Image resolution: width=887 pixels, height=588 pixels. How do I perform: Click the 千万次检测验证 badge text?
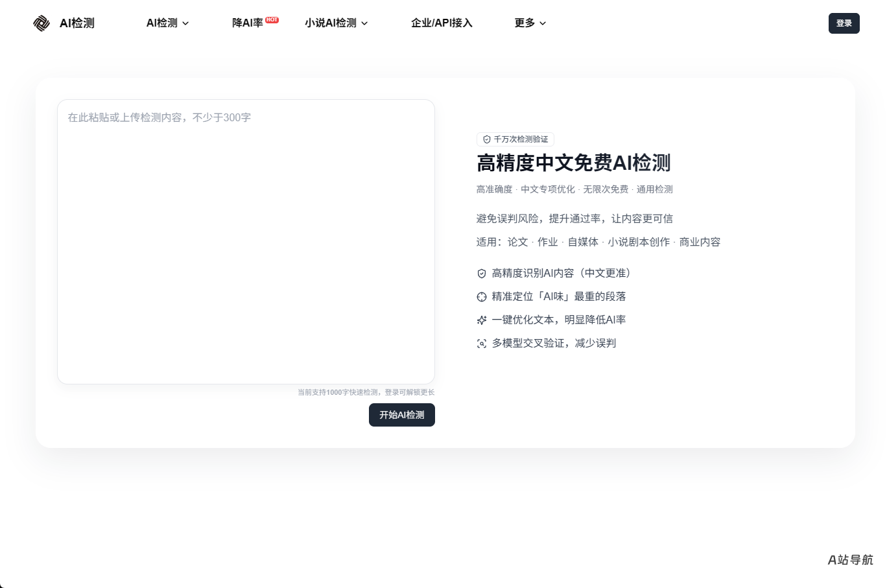click(521, 139)
